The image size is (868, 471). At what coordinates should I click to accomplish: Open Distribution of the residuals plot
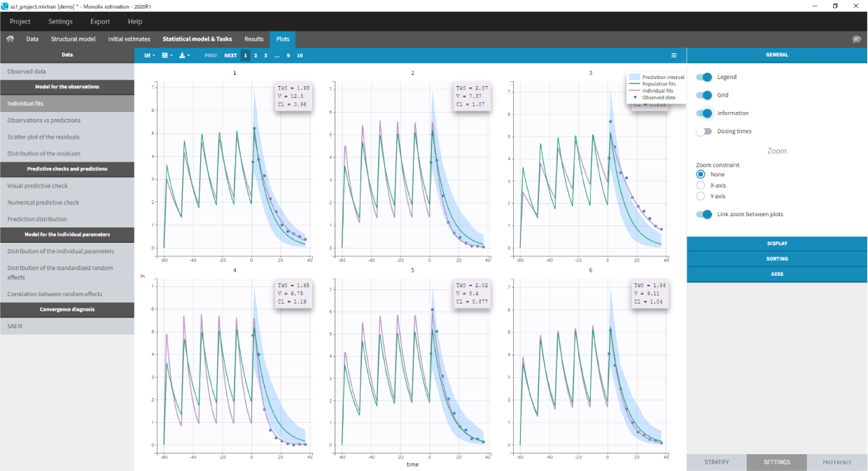[67, 154]
